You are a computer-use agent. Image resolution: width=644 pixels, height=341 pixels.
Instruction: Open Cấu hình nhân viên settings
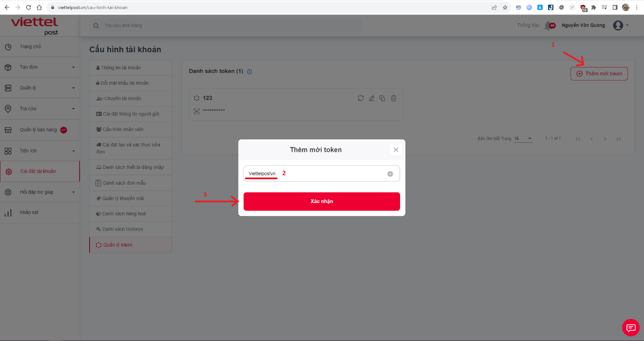click(131, 129)
